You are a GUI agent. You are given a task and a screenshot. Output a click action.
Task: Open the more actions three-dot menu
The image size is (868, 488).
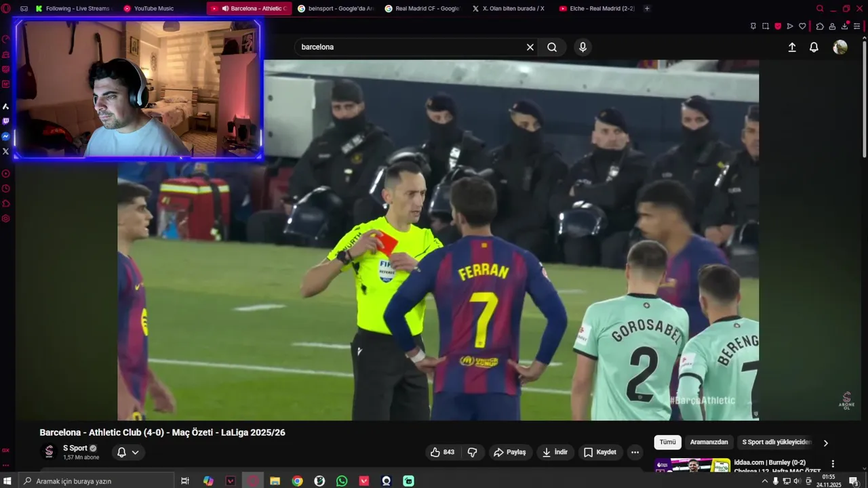635,452
